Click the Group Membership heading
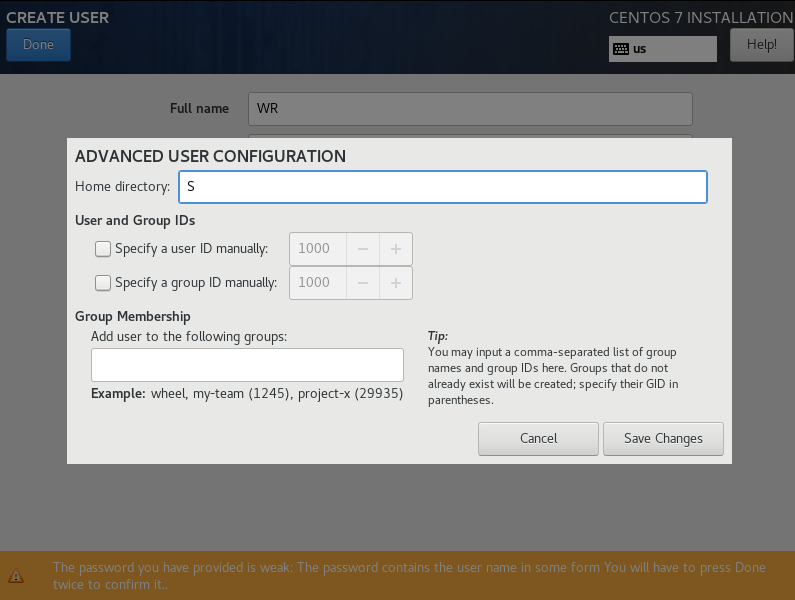The height and width of the screenshot is (600, 795). [x=133, y=316]
